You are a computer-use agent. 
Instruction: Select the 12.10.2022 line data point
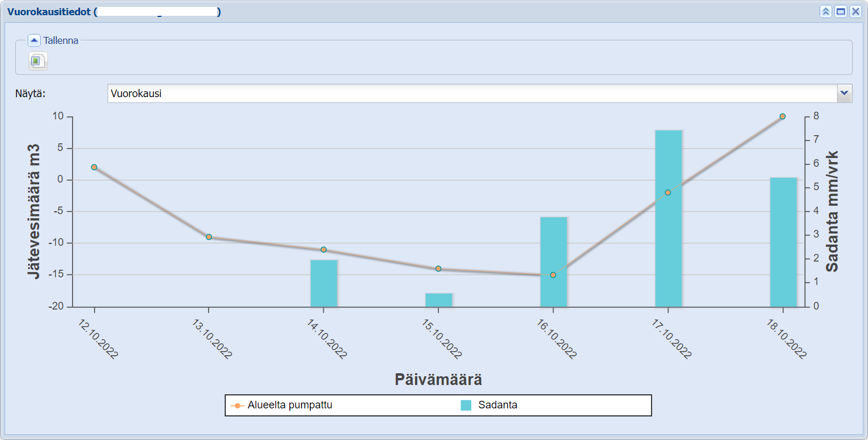pyautogui.click(x=94, y=167)
